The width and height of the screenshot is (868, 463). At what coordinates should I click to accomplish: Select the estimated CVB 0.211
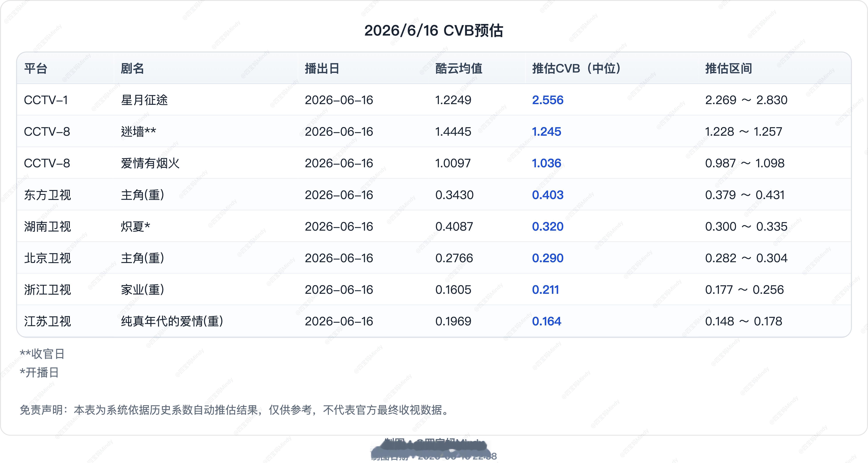545,290
